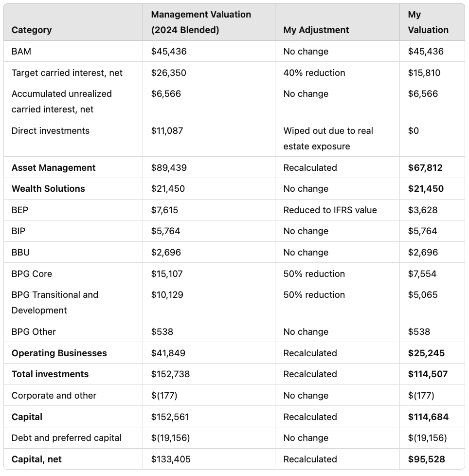Click the bold Asset Management label

click(54, 167)
